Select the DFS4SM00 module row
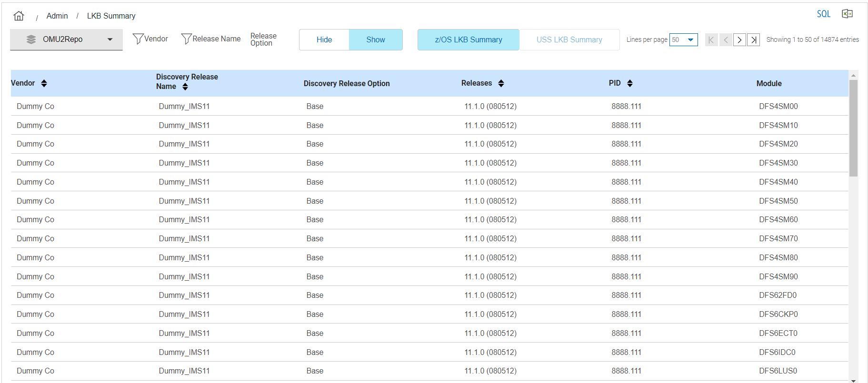The image size is (868, 383). pos(778,107)
